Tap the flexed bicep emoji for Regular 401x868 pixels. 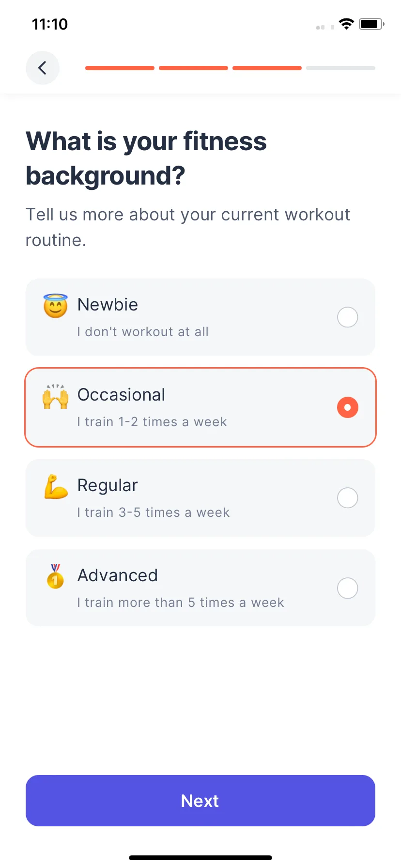click(56, 487)
